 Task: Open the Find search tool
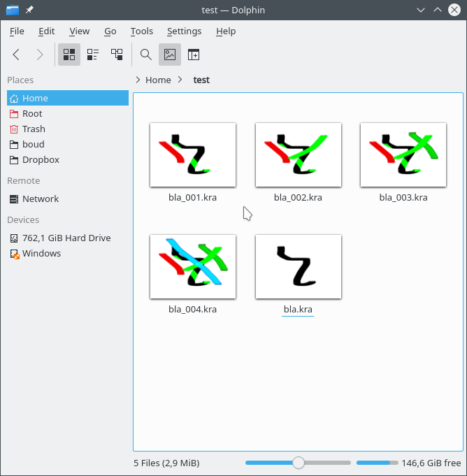tap(146, 55)
